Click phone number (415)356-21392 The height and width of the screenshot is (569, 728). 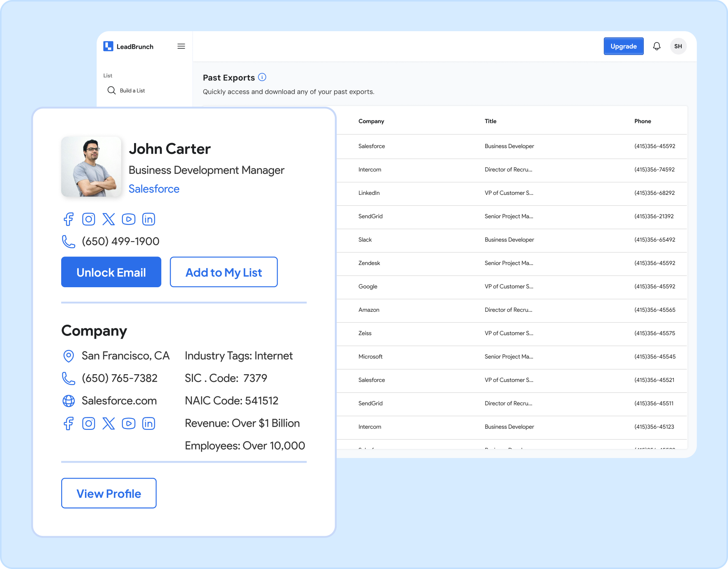(654, 216)
